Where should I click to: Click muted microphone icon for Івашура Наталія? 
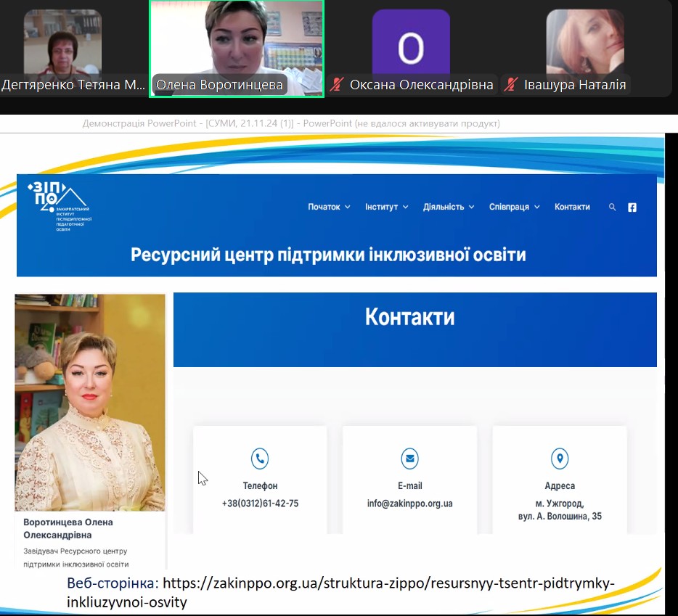(511, 85)
